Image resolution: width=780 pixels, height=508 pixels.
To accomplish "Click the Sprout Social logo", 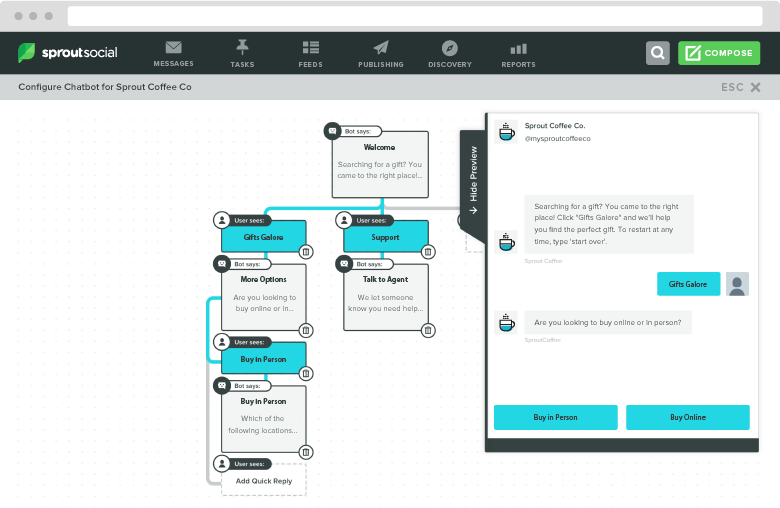I will pyautogui.click(x=68, y=52).
